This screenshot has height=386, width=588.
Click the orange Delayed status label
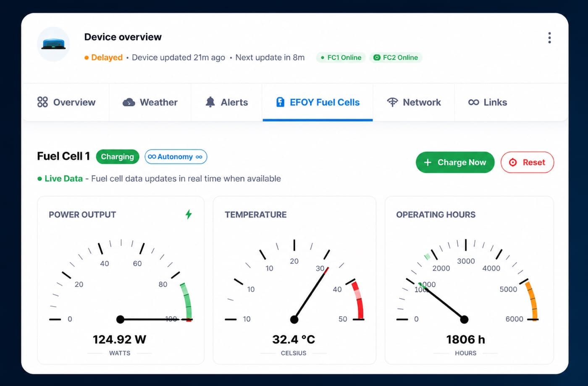pos(107,58)
